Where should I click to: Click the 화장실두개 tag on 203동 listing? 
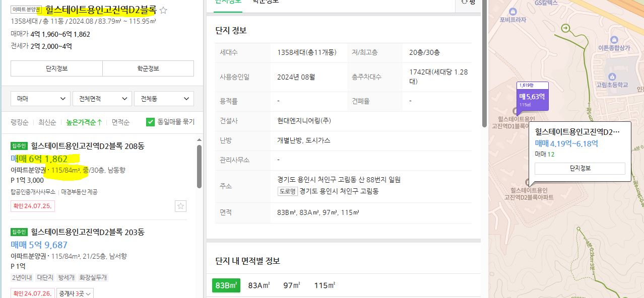(93, 278)
